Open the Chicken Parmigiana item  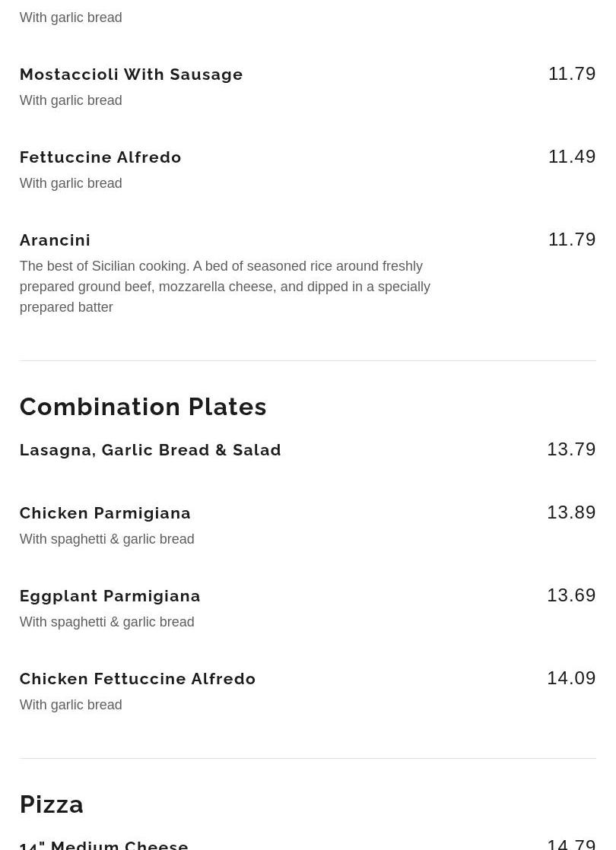click(105, 513)
